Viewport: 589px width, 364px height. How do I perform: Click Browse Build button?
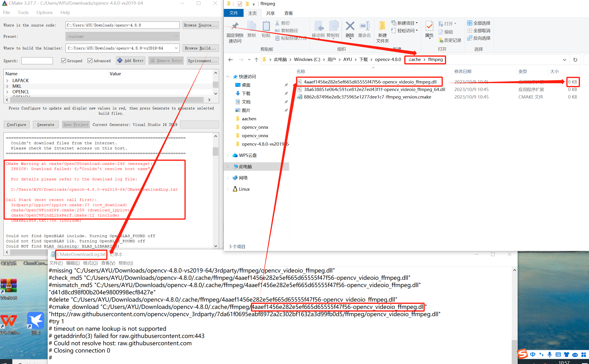pos(201,48)
